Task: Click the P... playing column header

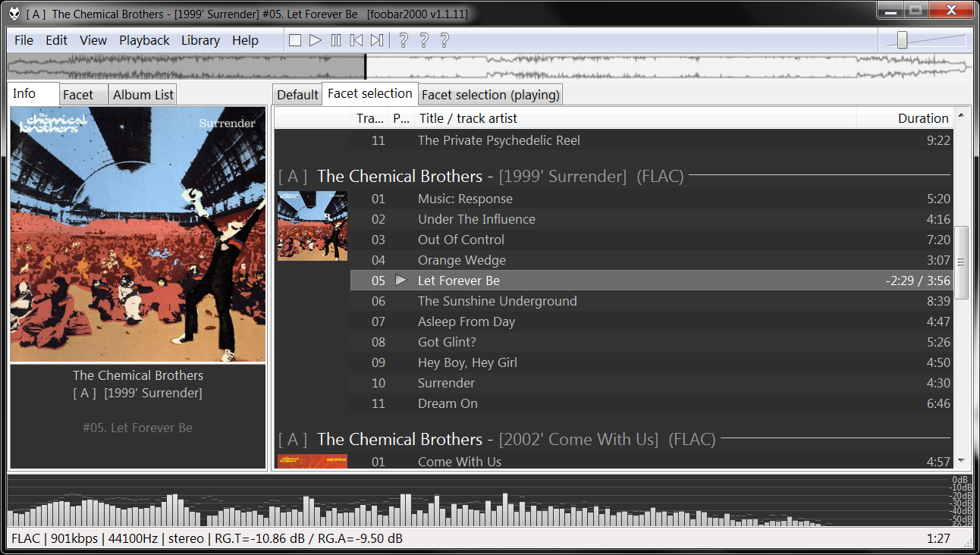Action: [x=401, y=118]
